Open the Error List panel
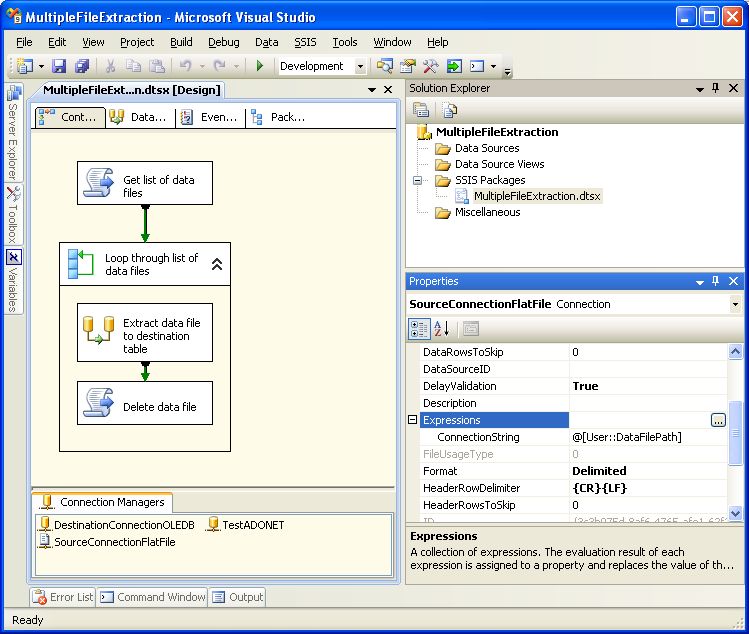The height and width of the screenshot is (634, 749). point(63,597)
